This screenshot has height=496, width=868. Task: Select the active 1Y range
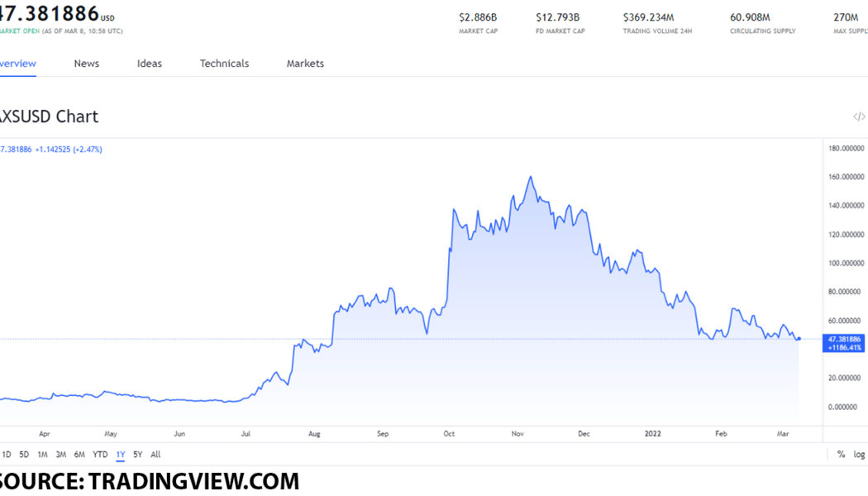pos(121,455)
